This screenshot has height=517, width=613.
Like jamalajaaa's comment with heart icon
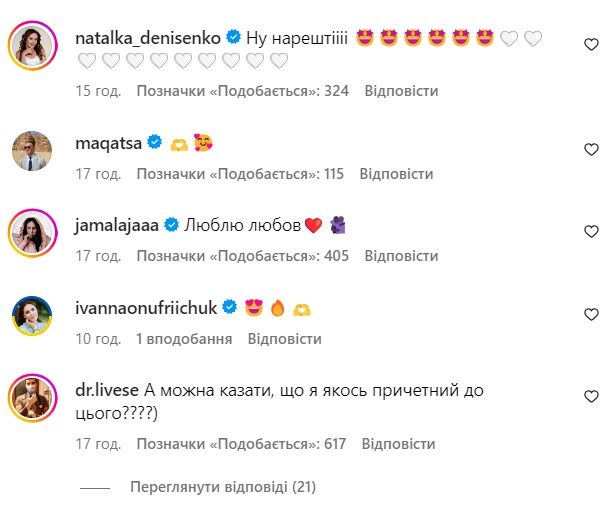tap(591, 231)
